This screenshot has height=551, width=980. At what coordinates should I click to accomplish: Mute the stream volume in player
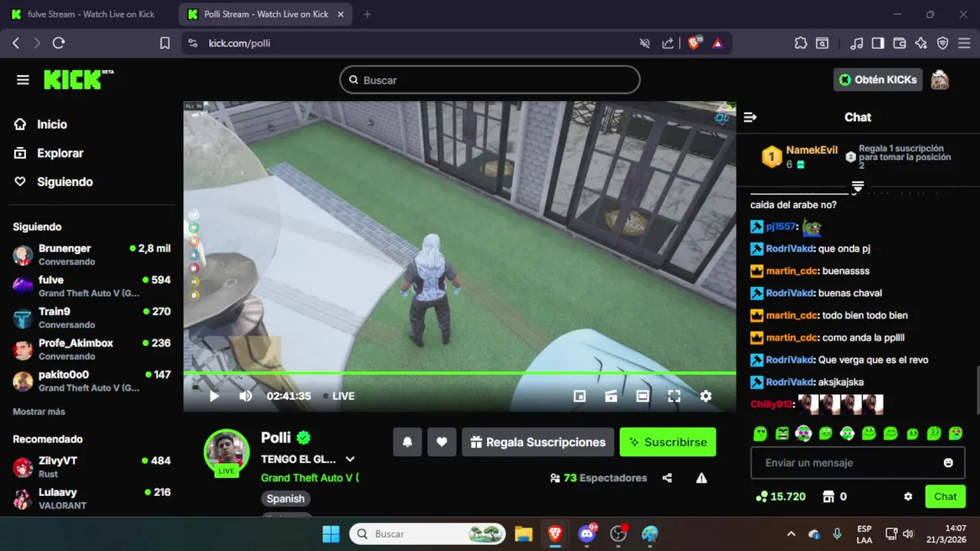pyautogui.click(x=246, y=396)
